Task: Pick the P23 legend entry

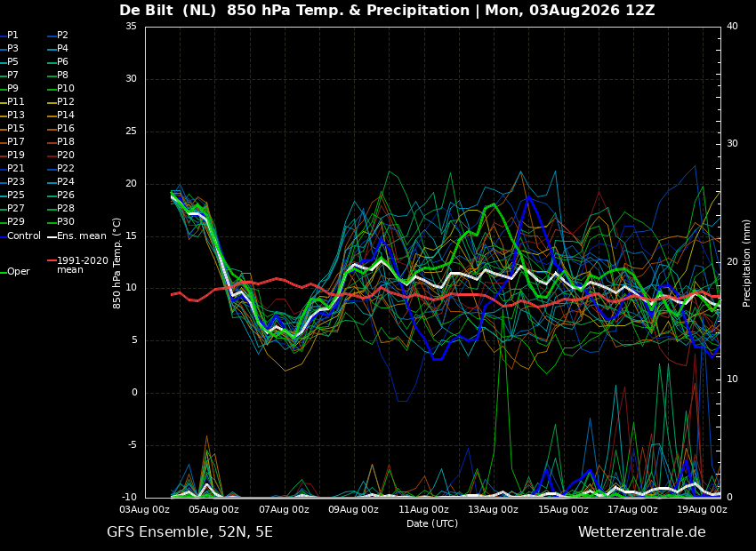Action: point(15,181)
